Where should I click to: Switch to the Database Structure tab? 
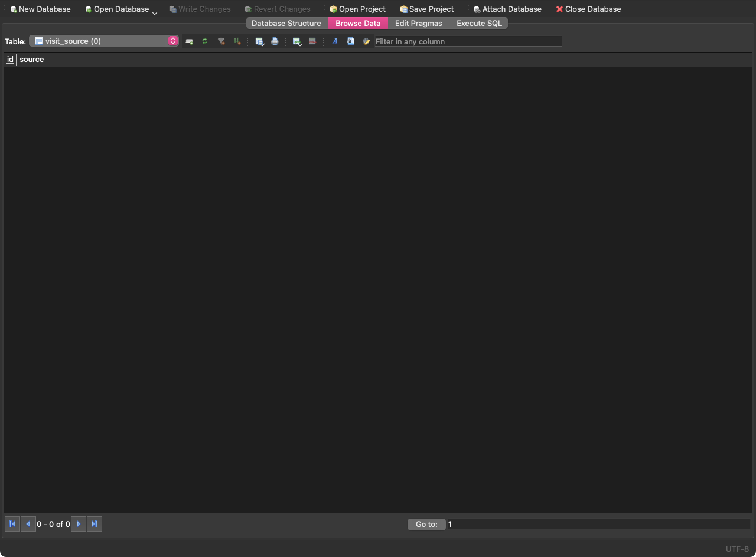286,23
